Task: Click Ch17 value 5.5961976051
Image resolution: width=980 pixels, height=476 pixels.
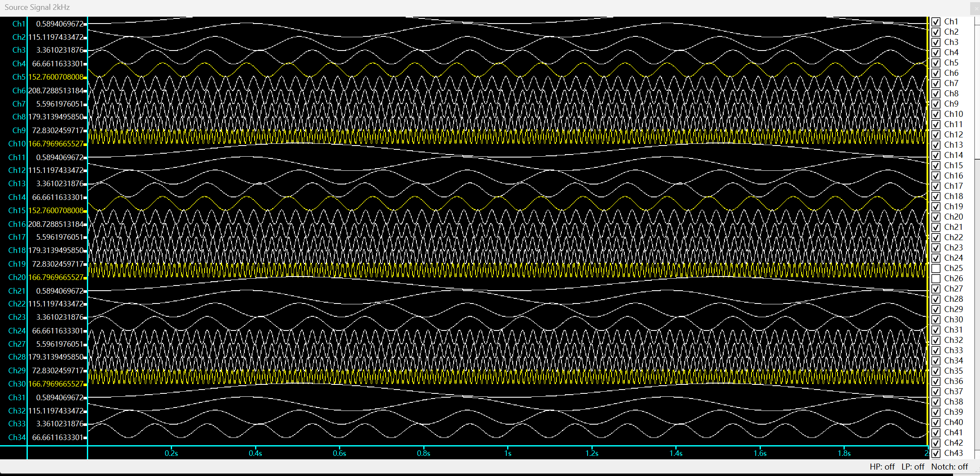Action: point(60,237)
